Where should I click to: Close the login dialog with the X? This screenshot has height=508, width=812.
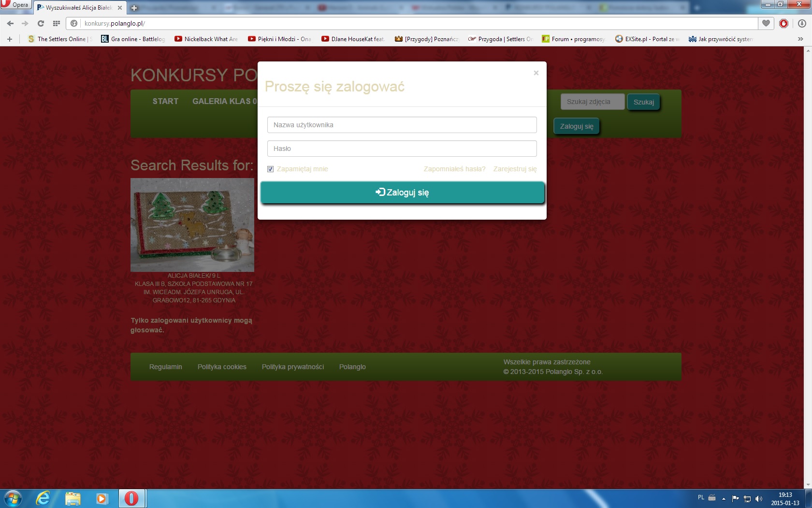(x=536, y=73)
